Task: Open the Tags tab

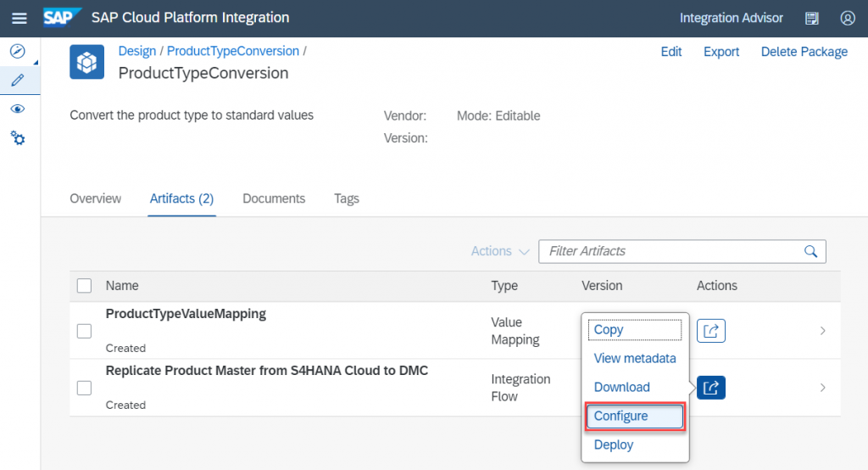Action: click(347, 199)
